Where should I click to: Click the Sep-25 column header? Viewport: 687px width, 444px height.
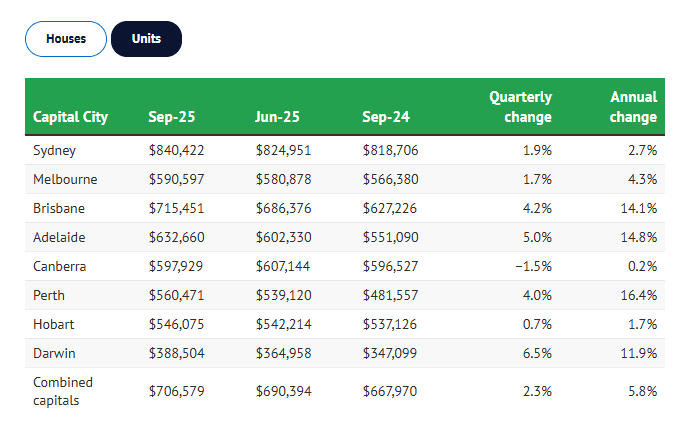pos(171,117)
